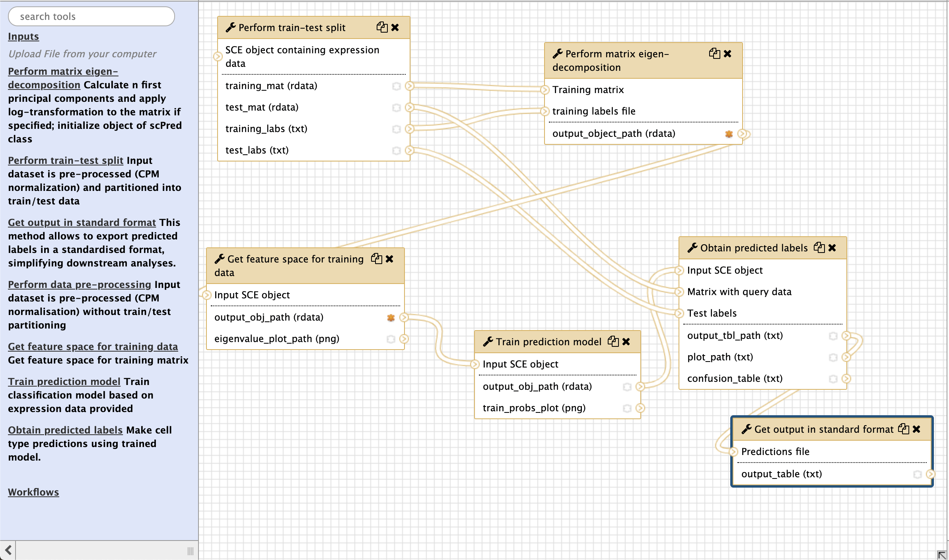Viewport: 949px width, 560px height.
Task: Toggle workflow output mark for test_mat (rdata)
Action: [397, 108]
